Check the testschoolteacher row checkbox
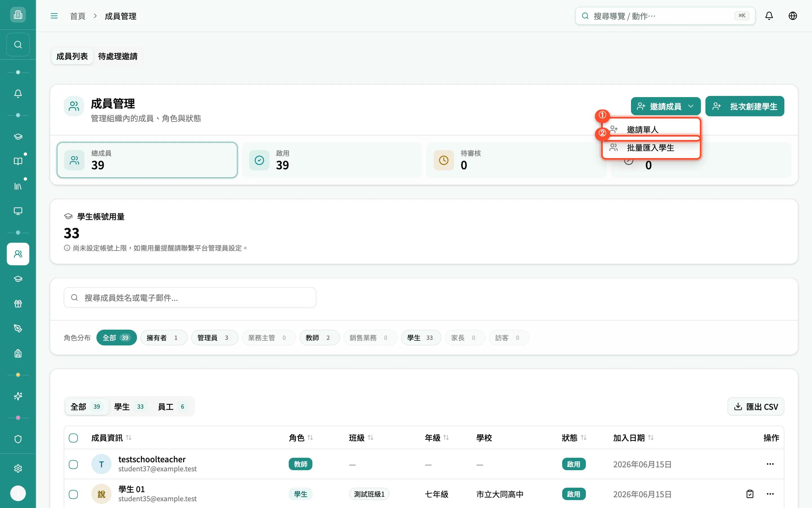Image resolution: width=812 pixels, height=508 pixels. pyautogui.click(x=73, y=464)
